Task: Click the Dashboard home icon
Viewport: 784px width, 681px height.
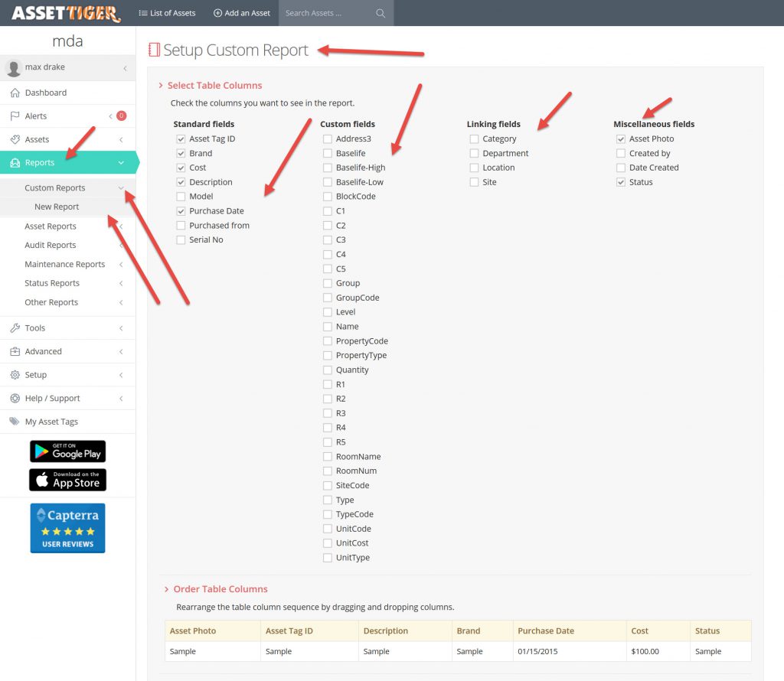Action: pyautogui.click(x=14, y=93)
